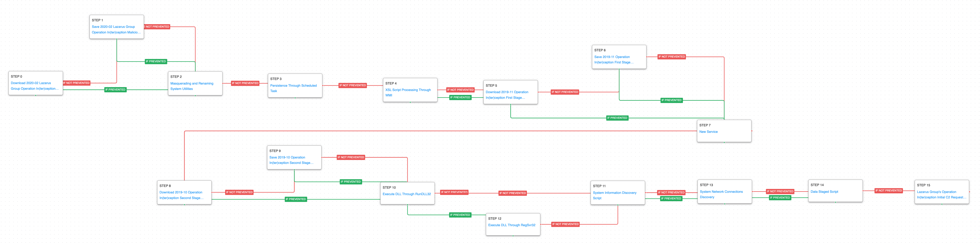
Task: Click Download 2019-11 Operation link in Step 5
Action: (507, 92)
